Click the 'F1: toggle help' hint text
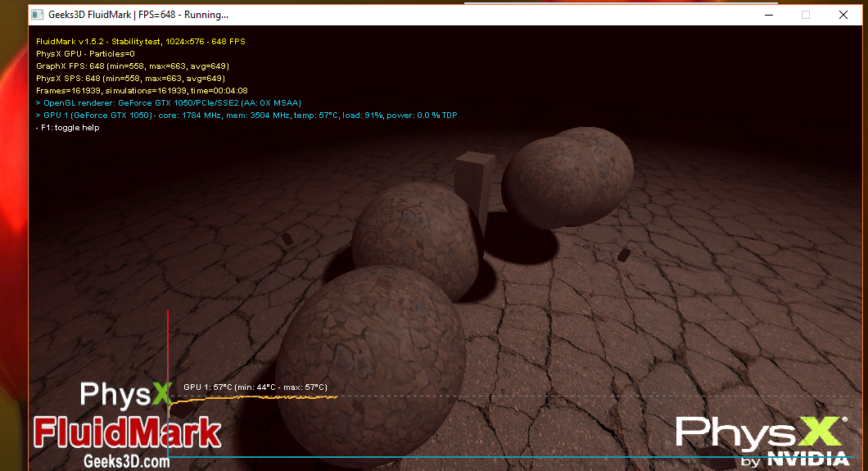 [x=67, y=127]
